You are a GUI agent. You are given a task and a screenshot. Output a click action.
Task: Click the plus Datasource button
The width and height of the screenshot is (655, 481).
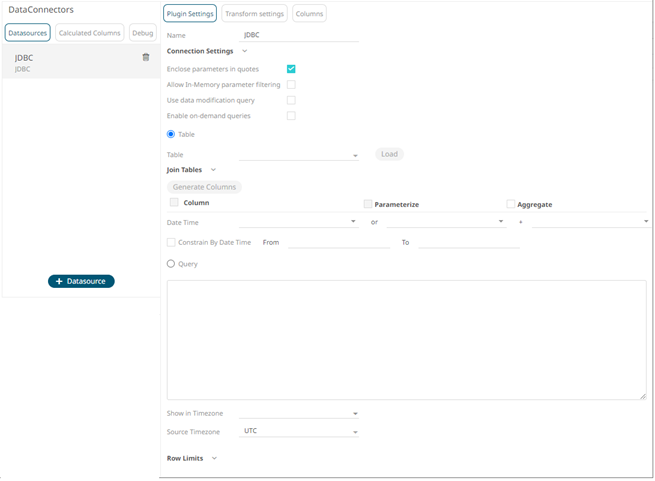click(x=81, y=282)
